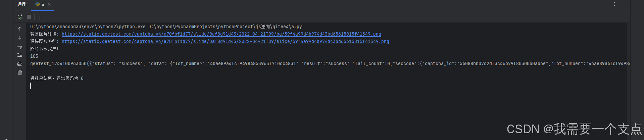Jump up the stack trace with up arrow
The height and width of the screenshot is (140, 644).
(x=20, y=29)
